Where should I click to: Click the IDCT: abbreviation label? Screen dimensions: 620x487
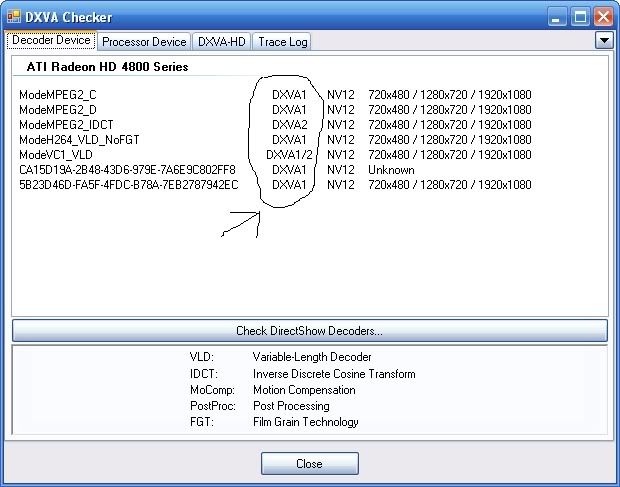pos(204,374)
